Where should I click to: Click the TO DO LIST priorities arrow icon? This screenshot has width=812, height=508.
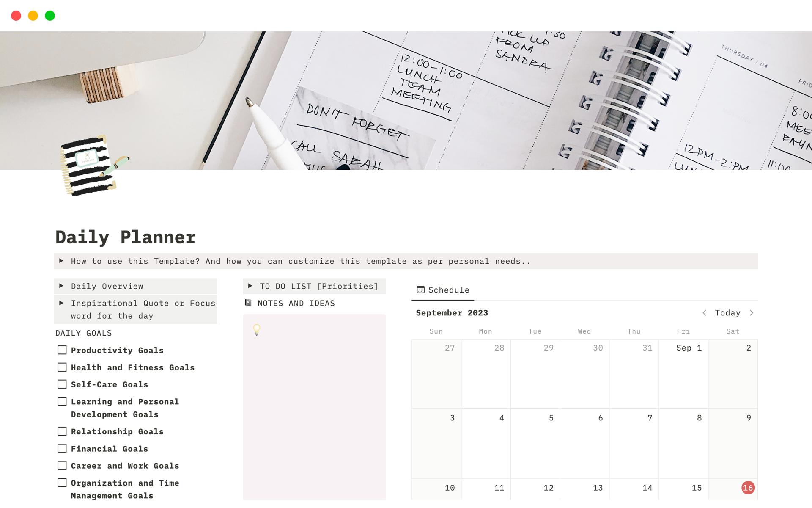pos(250,286)
